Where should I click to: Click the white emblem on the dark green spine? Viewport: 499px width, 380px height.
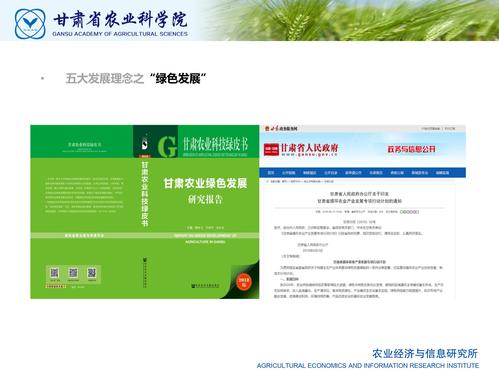145,144
